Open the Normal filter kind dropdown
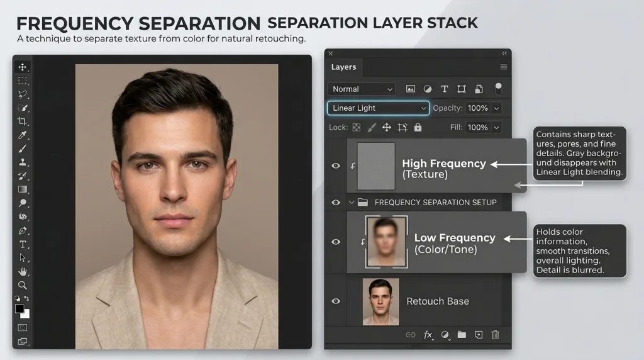This screenshot has width=644, height=360. [x=362, y=89]
